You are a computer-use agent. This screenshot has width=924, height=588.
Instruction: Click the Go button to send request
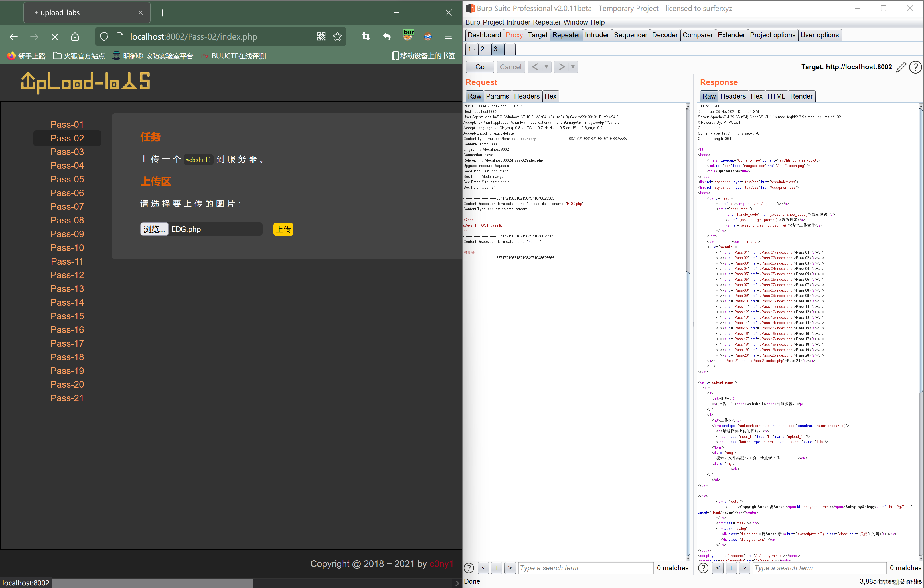480,67
